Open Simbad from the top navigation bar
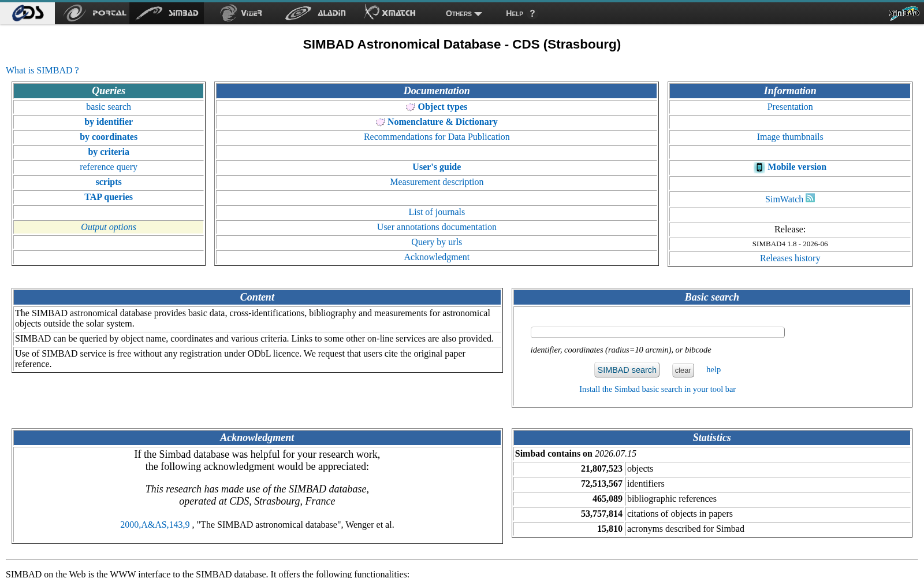 [167, 13]
